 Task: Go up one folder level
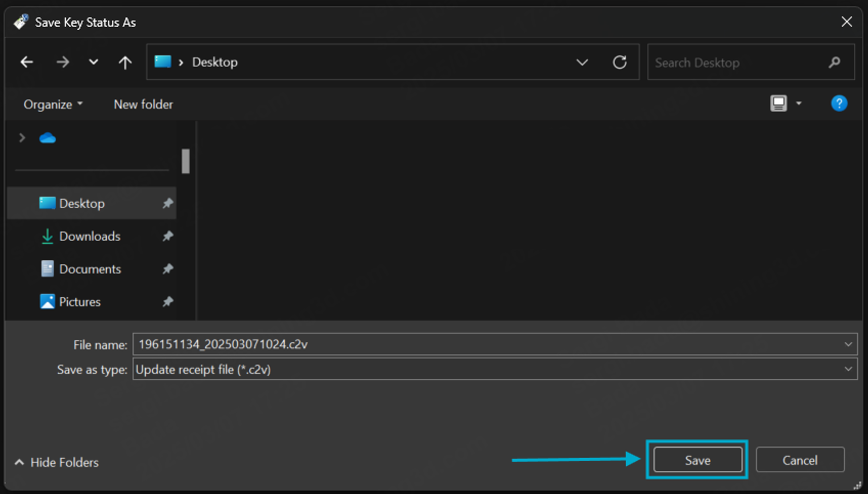pos(125,62)
